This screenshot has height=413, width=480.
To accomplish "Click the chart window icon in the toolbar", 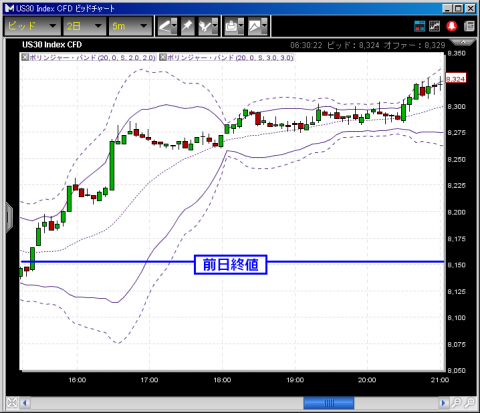I will (434, 26).
